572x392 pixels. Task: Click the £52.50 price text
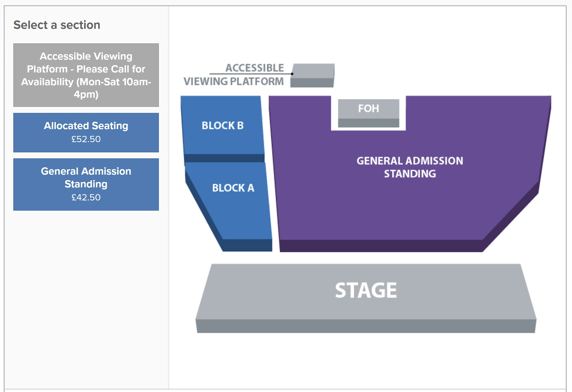click(x=86, y=139)
